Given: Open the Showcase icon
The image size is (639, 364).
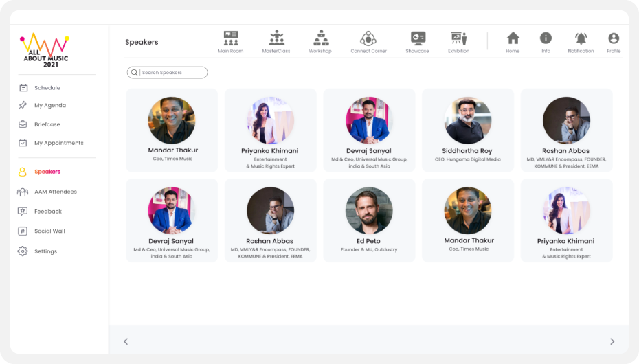Looking at the screenshot, I should coord(417,38).
